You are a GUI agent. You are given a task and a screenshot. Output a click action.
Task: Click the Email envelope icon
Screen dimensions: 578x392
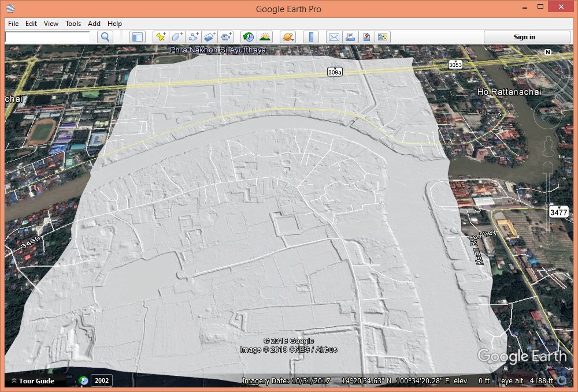[334, 37]
